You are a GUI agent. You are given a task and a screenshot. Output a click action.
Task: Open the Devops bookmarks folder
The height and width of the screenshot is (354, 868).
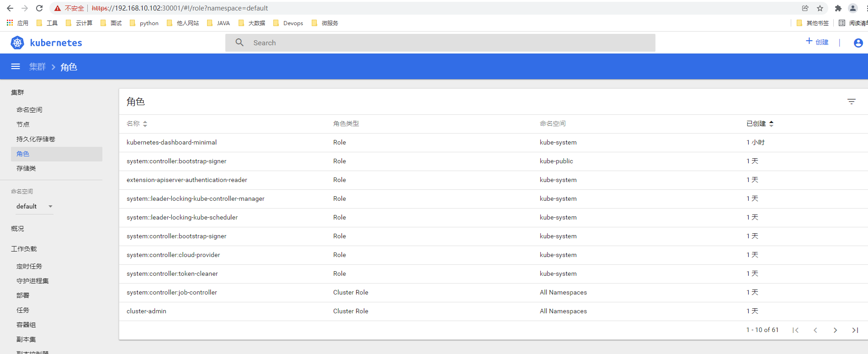click(x=288, y=23)
